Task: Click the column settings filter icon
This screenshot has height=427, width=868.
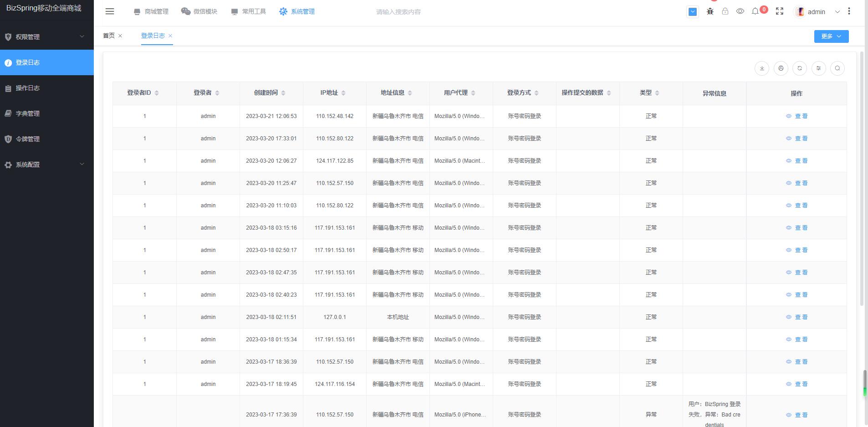Action: (818, 68)
